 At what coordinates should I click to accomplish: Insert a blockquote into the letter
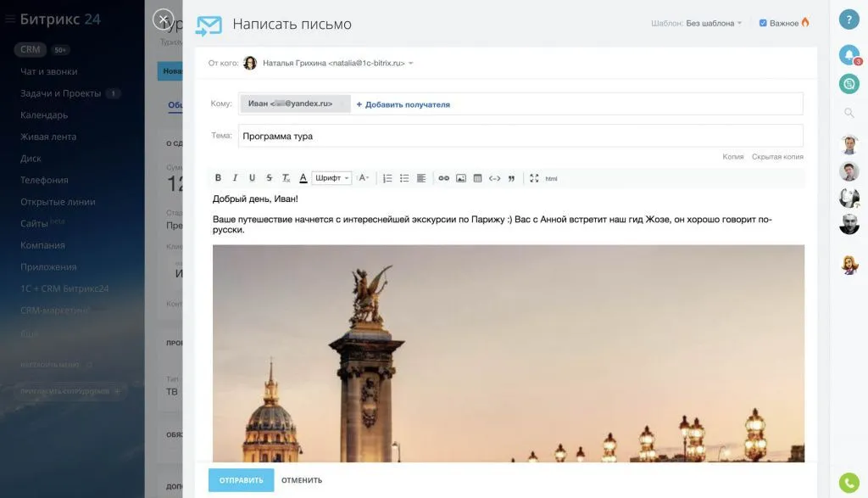[x=510, y=177]
